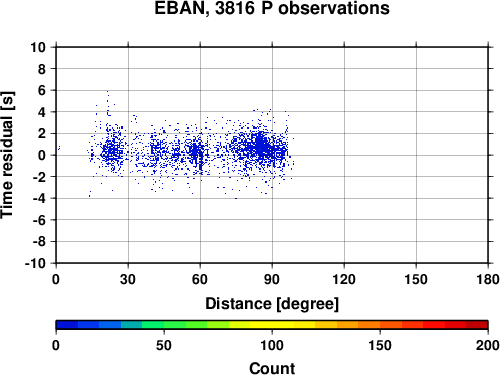Click y-axis tick label '-10'
Screen dimensions: 500x375
(36, 263)
